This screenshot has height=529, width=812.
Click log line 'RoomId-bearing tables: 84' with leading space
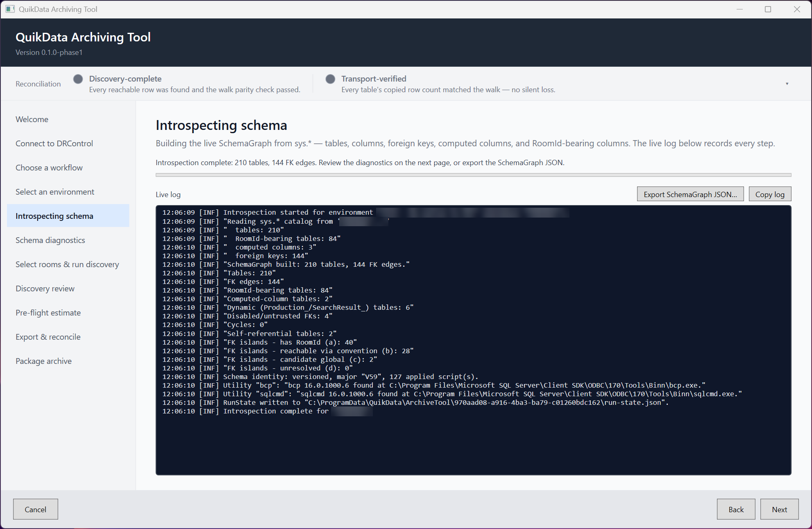tap(252, 238)
